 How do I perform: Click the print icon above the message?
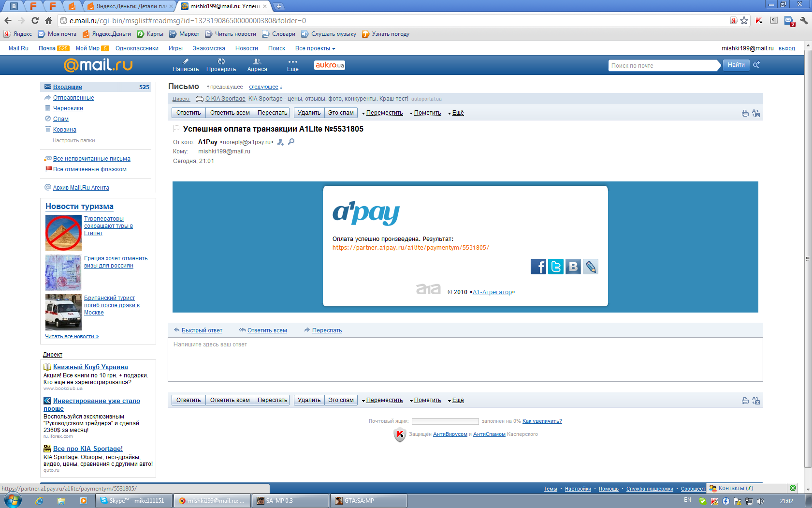tap(745, 113)
